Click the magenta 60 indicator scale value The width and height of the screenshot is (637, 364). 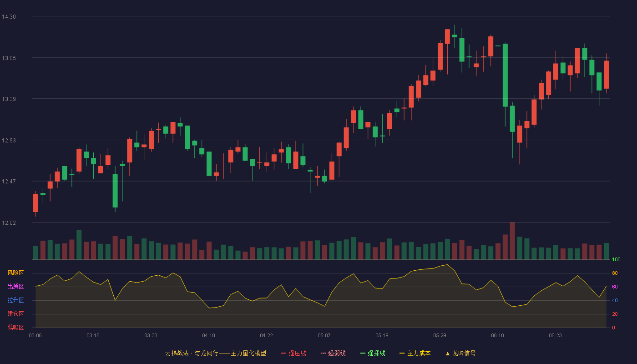click(615, 287)
